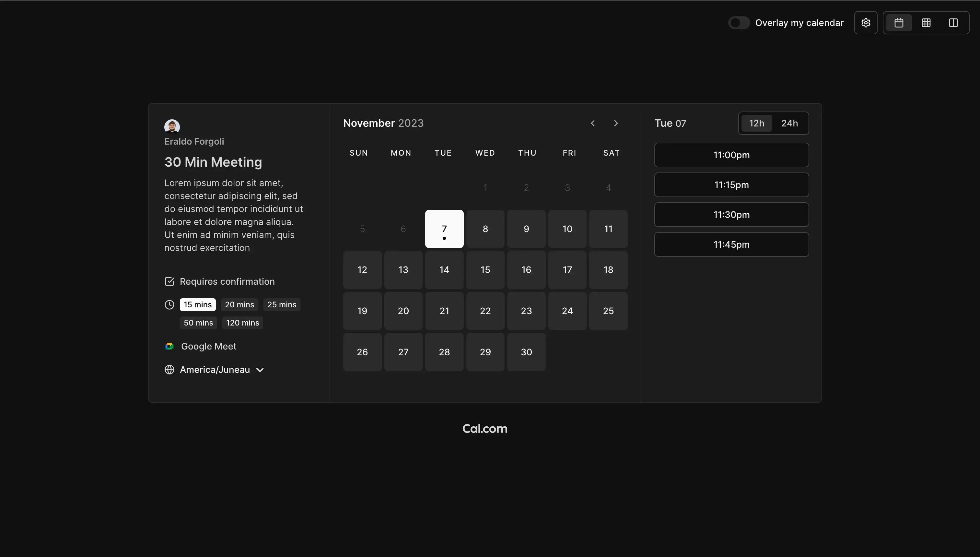Select November 15 on the calendar
This screenshot has height=557, width=980.
pos(485,270)
